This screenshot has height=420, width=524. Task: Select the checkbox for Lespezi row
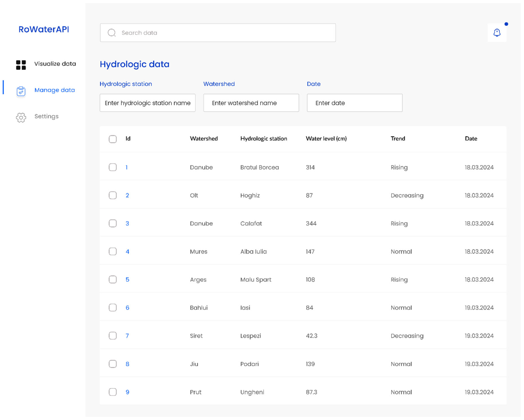[113, 336]
